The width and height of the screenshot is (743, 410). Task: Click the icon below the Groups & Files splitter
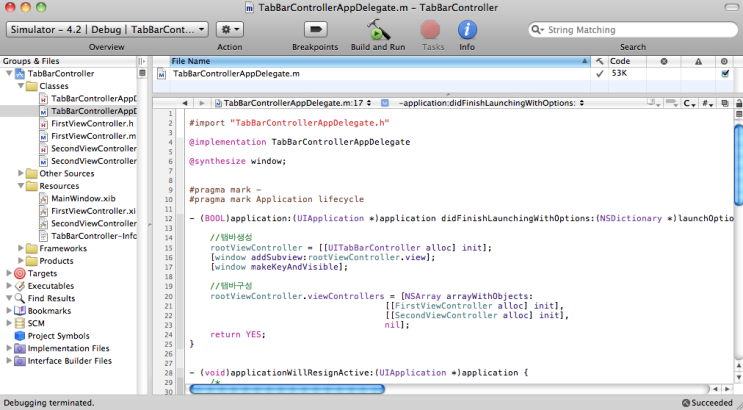(142, 73)
